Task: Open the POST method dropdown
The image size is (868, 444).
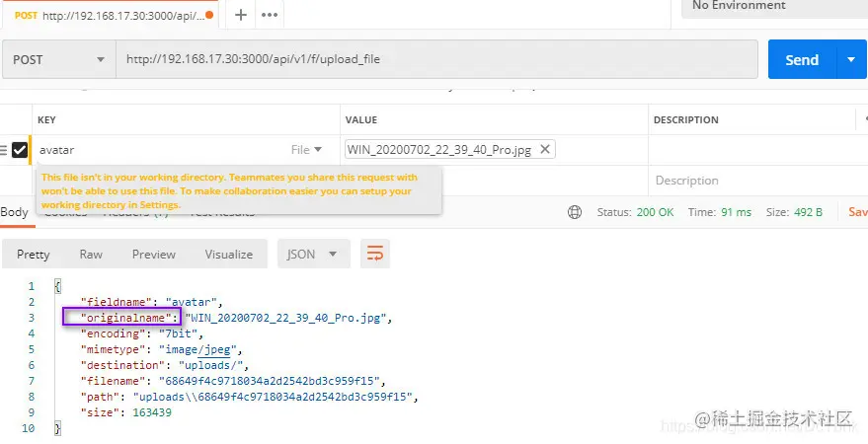Action: coord(58,59)
